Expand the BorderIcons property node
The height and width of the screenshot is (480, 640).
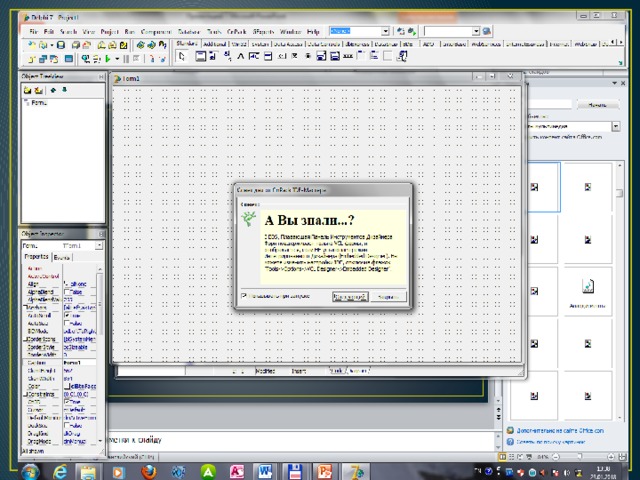click(x=25, y=339)
